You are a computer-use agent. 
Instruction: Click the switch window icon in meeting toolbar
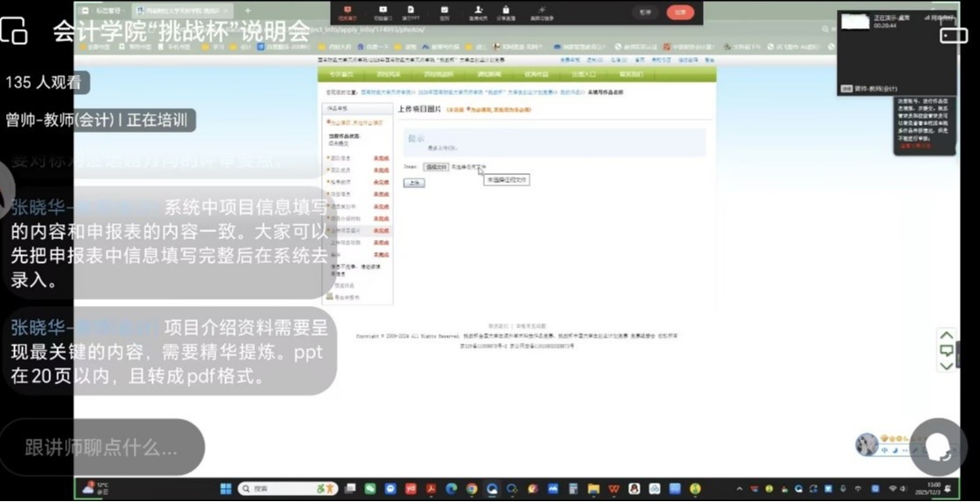tap(383, 12)
